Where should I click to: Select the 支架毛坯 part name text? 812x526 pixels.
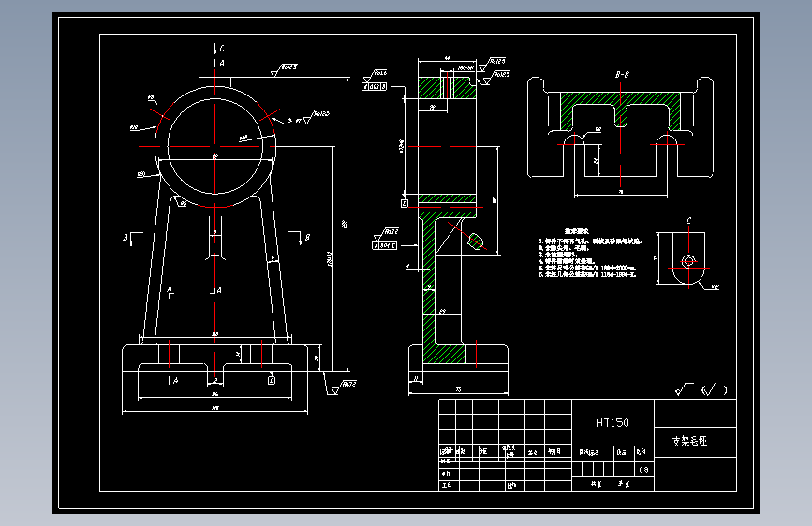[690, 441]
